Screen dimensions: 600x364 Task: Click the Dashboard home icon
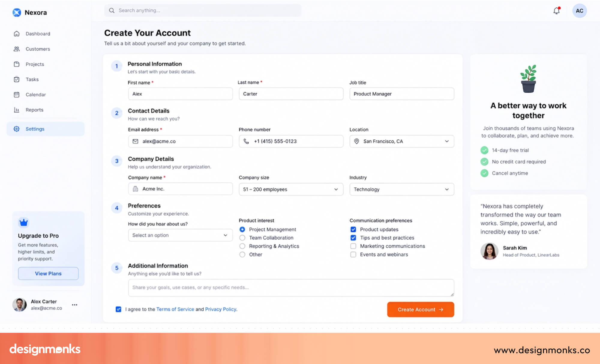(17, 34)
